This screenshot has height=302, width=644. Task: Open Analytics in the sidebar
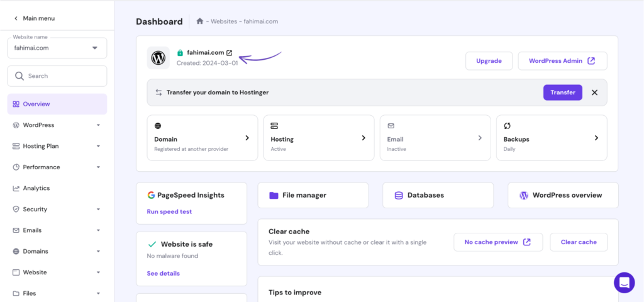click(x=57, y=188)
